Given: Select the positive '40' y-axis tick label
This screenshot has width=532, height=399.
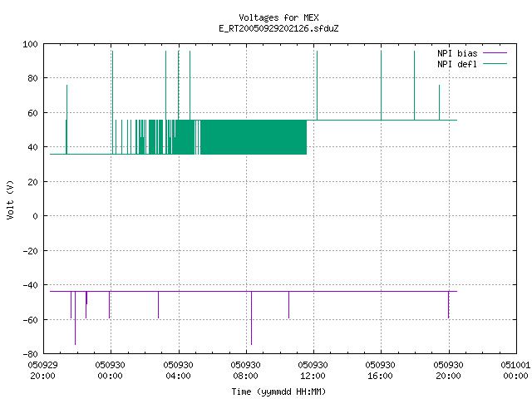Looking at the screenshot, I should 33,147.
